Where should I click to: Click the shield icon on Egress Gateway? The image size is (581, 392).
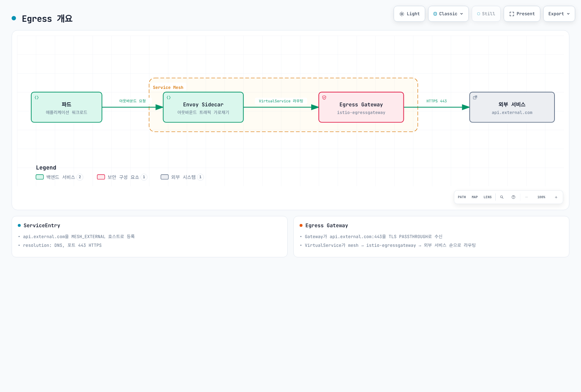[x=324, y=98]
